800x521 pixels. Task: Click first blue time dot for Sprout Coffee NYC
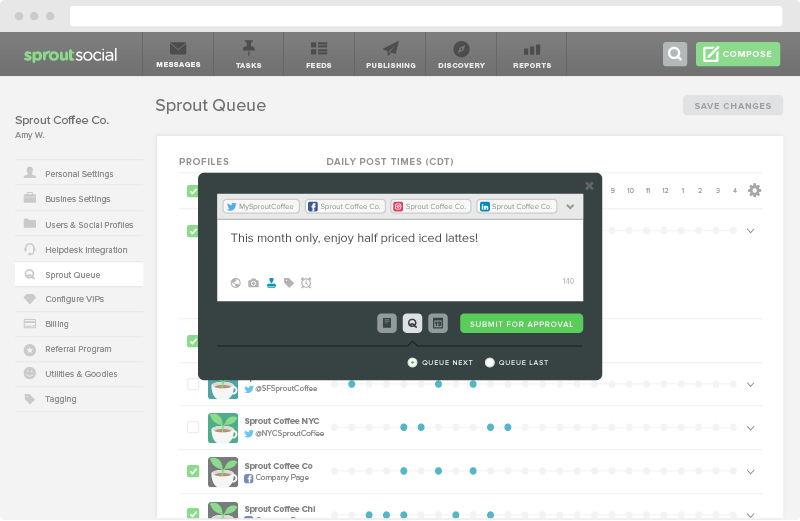click(404, 428)
